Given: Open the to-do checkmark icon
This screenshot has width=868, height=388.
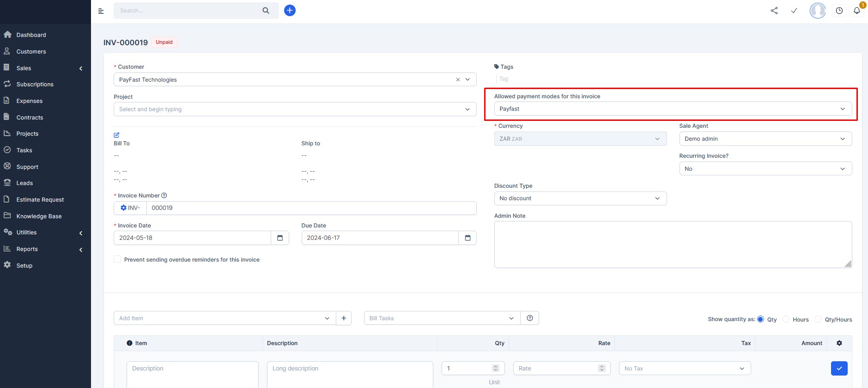Looking at the screenshot, I should pos(794,11).
